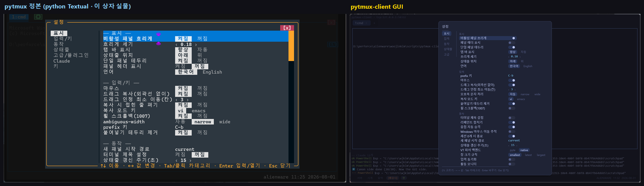Set 단일 패널 테두리 to 꺼짐 in Textual
Image resolution: width=644 pixels, height=186 pixels.
[x=202, y=61]
